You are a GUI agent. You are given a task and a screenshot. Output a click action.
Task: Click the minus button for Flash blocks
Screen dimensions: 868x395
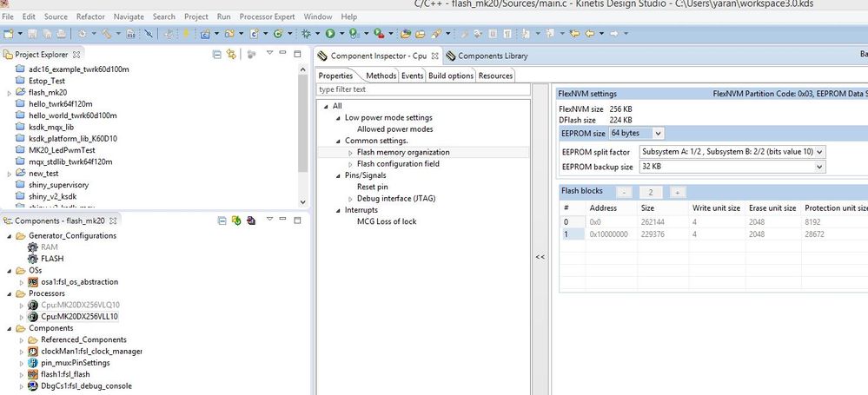pos(624,192)
